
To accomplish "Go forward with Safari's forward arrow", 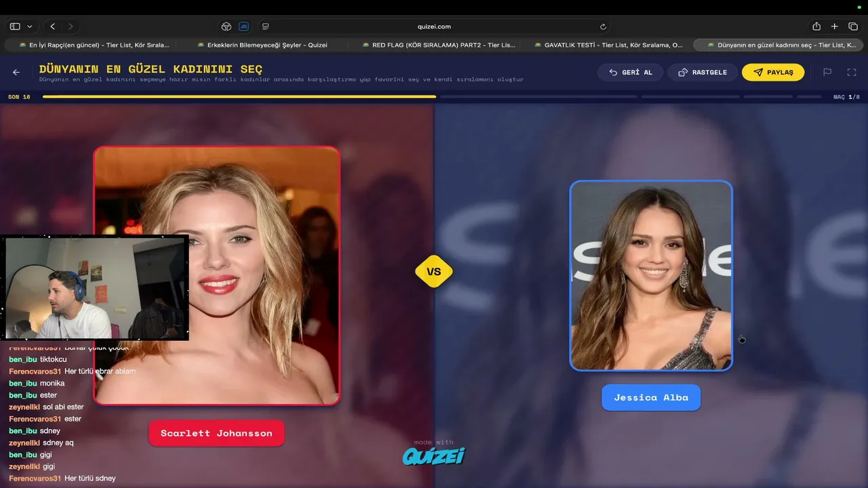I will (x=71, y=26).
